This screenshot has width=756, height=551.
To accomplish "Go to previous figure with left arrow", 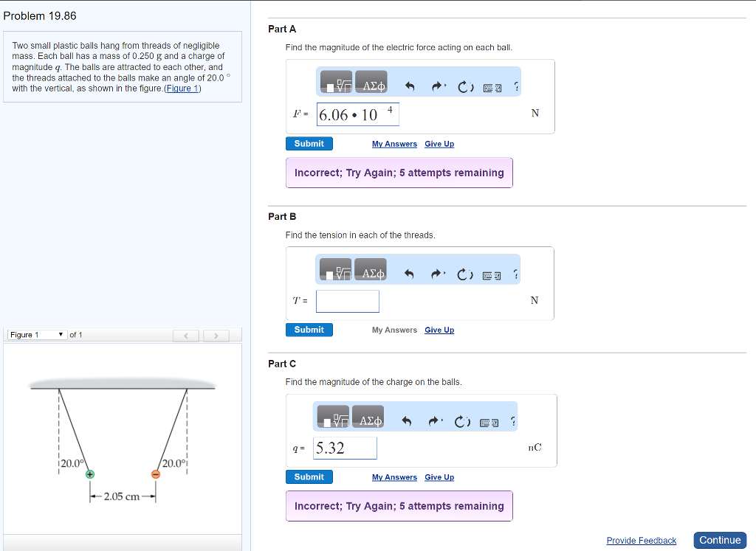I will pyautogui.click(x=187, y=336).
